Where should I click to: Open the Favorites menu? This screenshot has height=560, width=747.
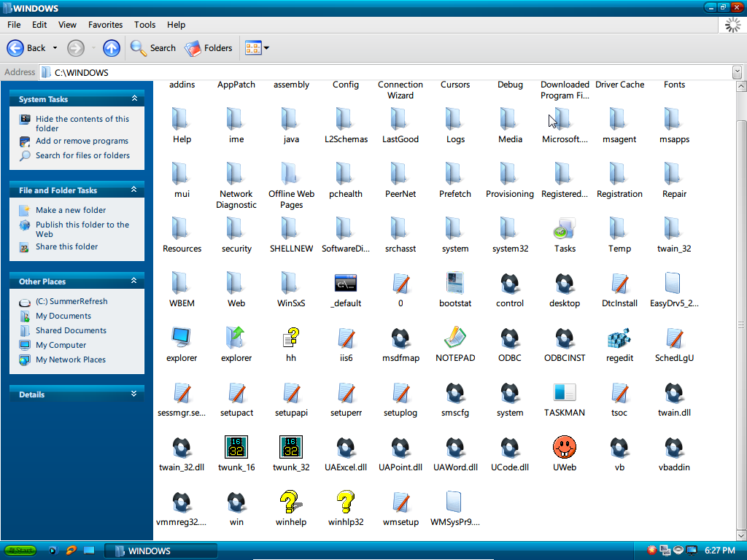pyautogui.click(x=105, y=25)
